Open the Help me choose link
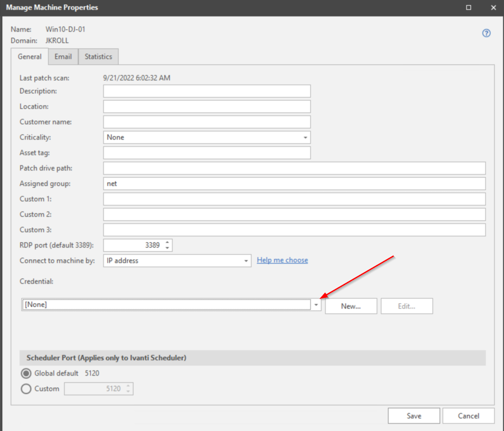 (282, 260)
